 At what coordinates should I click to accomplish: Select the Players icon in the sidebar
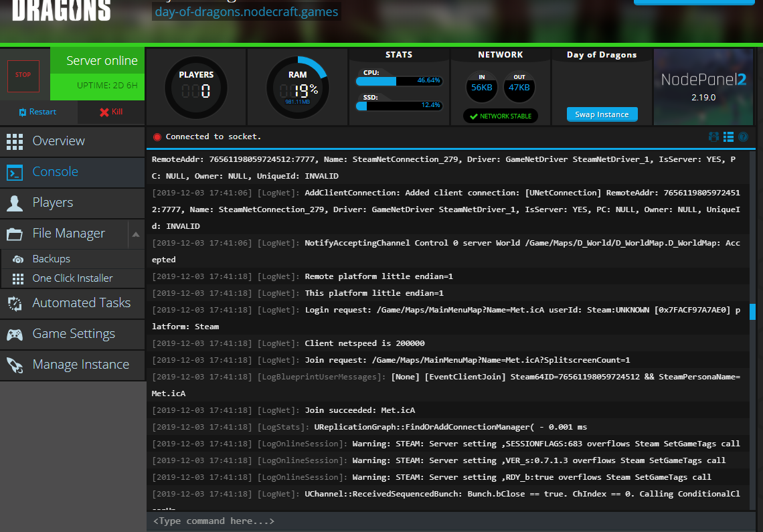[15, 203]
